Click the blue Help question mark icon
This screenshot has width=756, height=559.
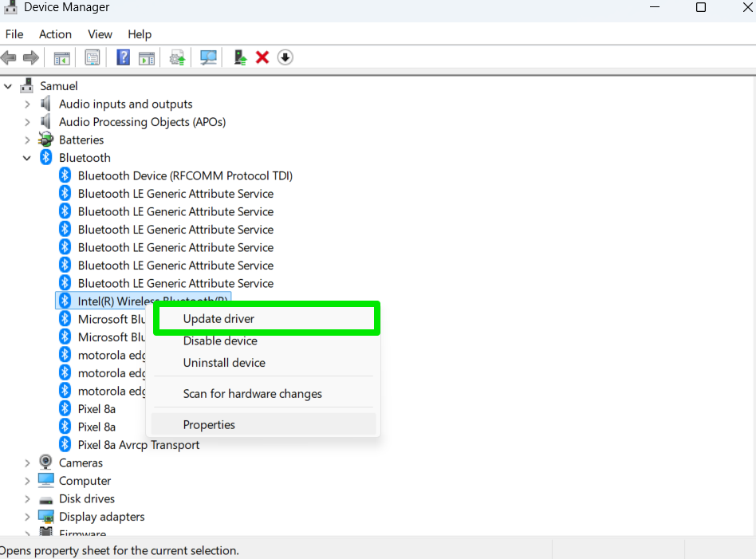[x=123, y=58]
